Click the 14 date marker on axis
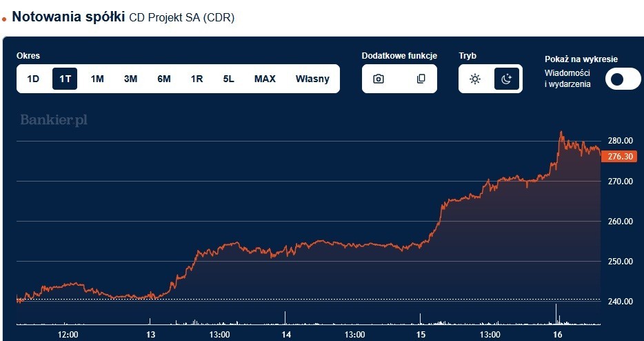This screenshot has width=644, height=341. pos(285,334)
